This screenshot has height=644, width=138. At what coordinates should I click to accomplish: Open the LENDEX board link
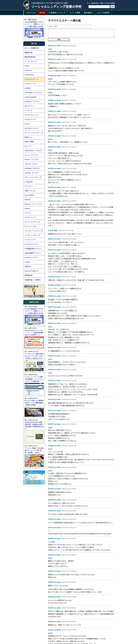pos(34,88)
